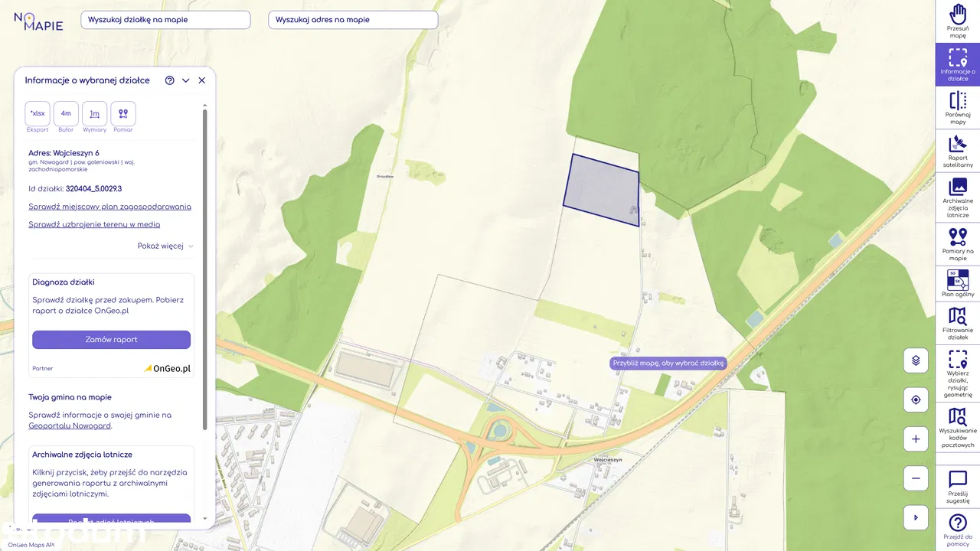Viewport: 980px width, 551px height.
Task: Zoom in with the plus button
Action: (x=916, y=439)
